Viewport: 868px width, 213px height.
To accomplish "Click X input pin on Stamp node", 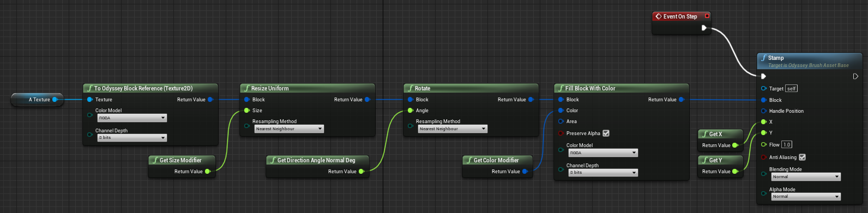I will coord(764,122).
